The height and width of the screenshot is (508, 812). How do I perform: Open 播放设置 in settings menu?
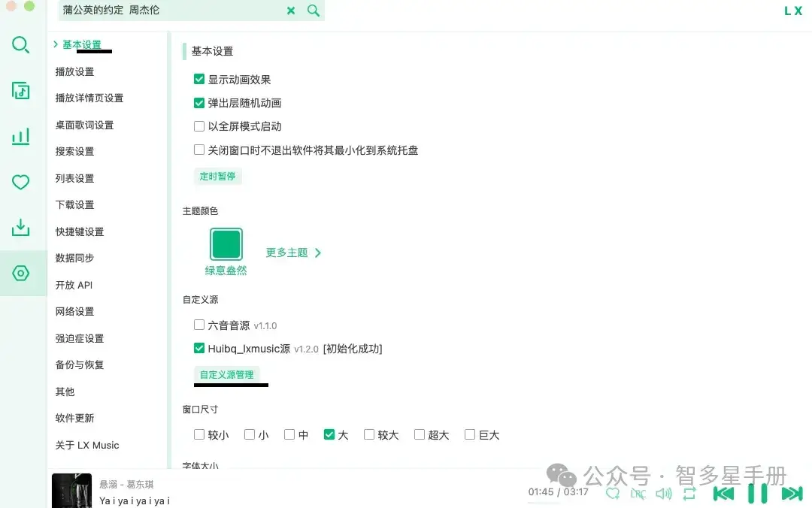[x=75, y=71]
